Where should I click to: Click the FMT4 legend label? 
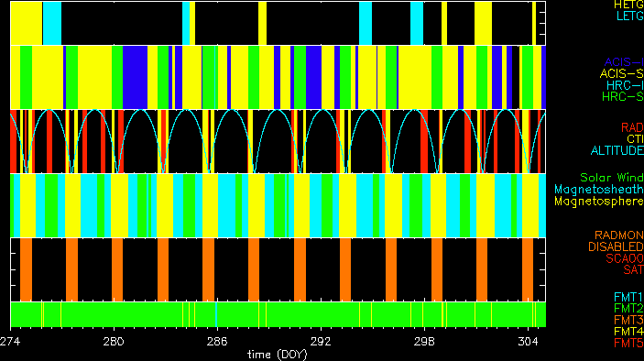click(x=628, y=332)
